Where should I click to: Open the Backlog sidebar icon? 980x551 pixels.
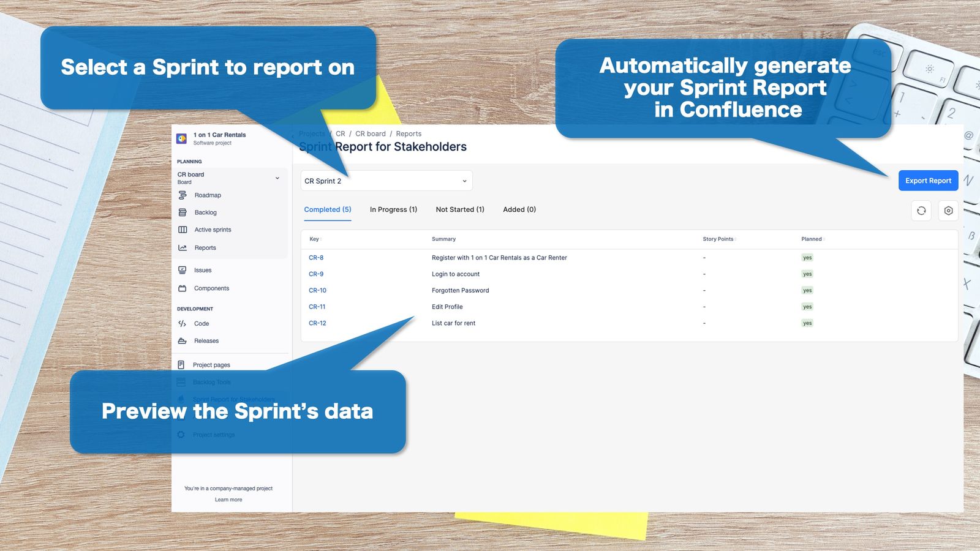click(183, 212)
